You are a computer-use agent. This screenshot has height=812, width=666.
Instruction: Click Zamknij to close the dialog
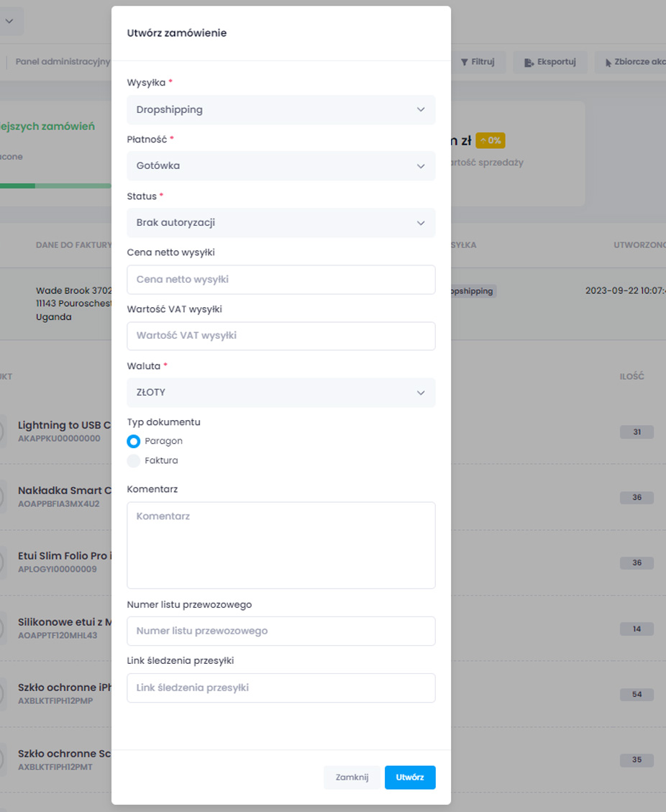352,777
